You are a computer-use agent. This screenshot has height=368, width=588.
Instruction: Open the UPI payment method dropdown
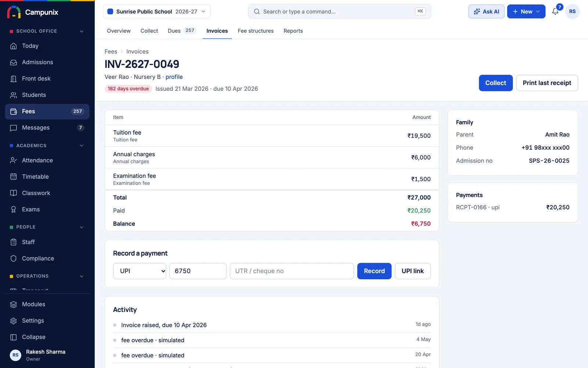click(140, 271)
